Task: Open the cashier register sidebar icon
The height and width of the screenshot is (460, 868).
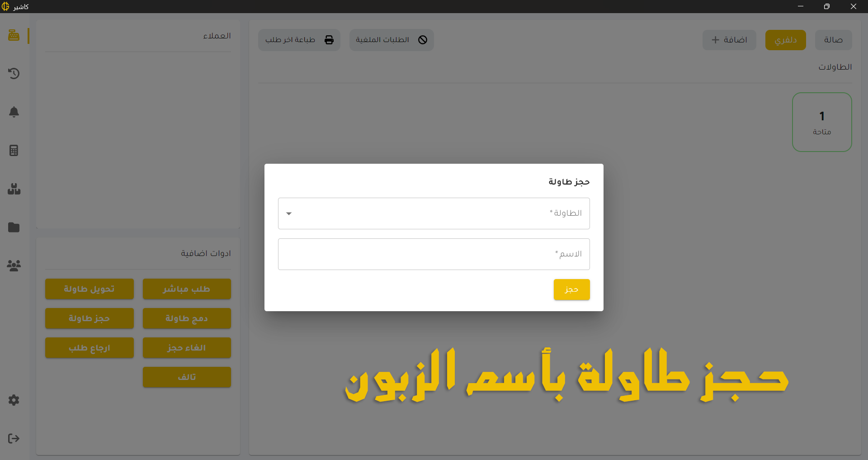Action: point(14,35)
